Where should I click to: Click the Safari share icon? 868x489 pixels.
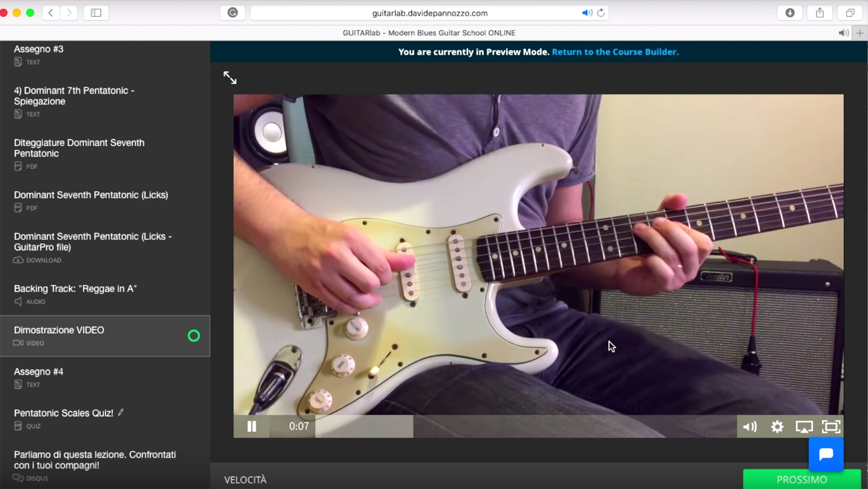(819, 13)
